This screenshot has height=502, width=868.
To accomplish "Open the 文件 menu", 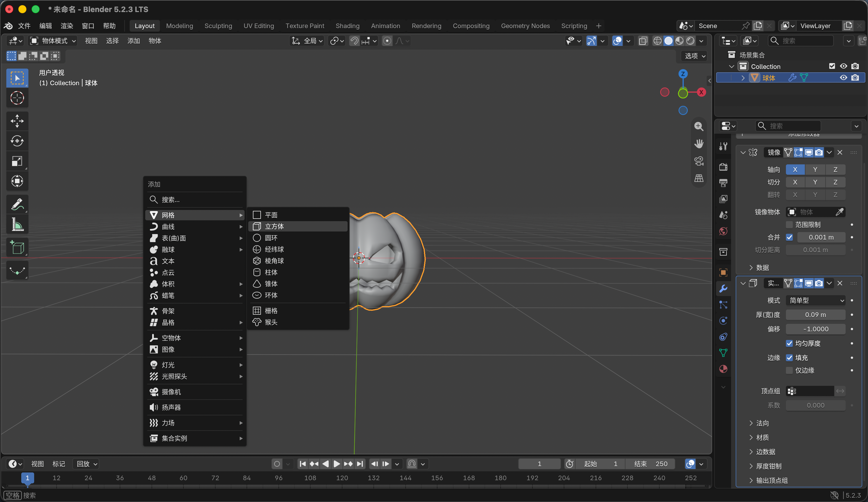I will [x=24, y=26].
